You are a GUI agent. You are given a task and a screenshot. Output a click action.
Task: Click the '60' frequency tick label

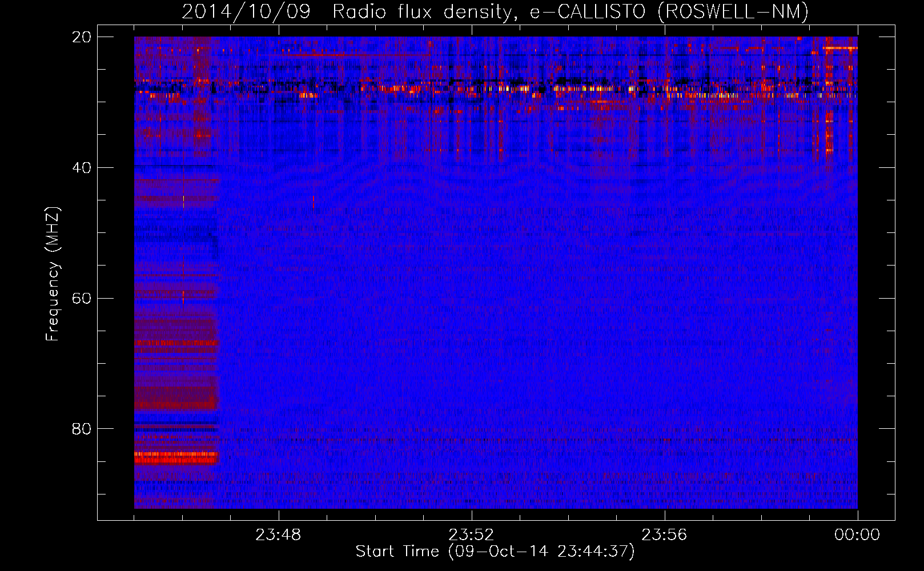(82, 299)
